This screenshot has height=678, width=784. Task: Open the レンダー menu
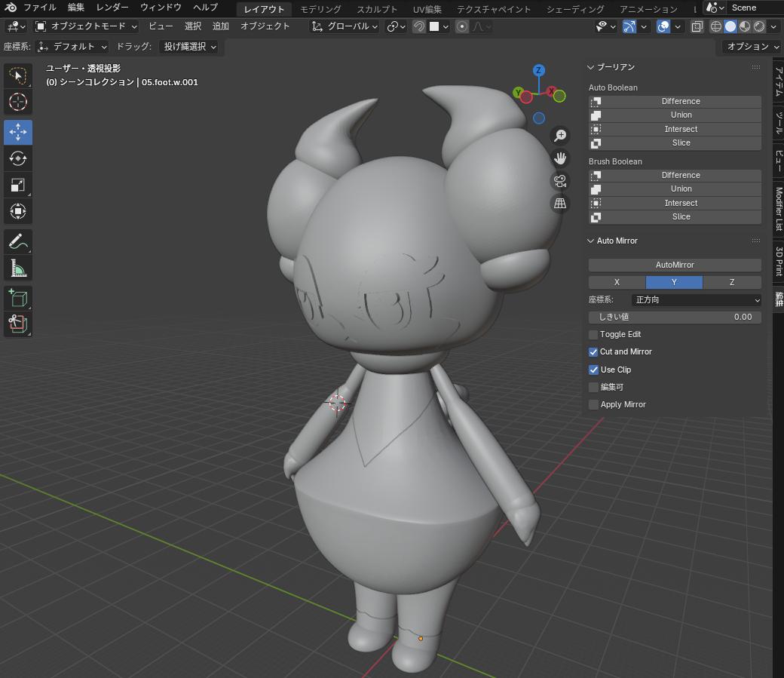coord(112,8)
